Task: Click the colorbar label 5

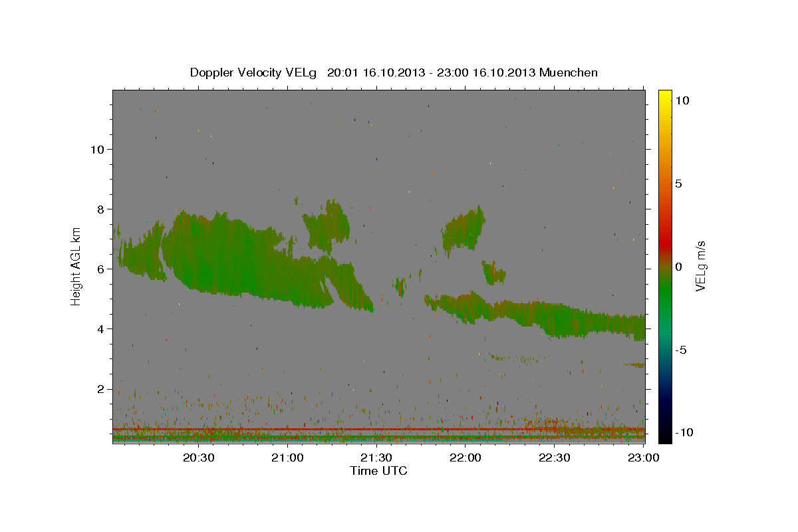Action: 678,184
